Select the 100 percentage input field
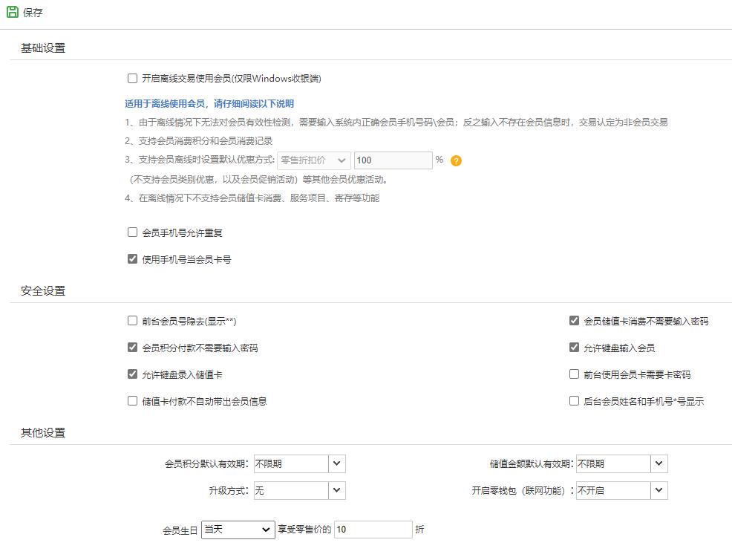The image size is (732, 560). coord(393,160)
